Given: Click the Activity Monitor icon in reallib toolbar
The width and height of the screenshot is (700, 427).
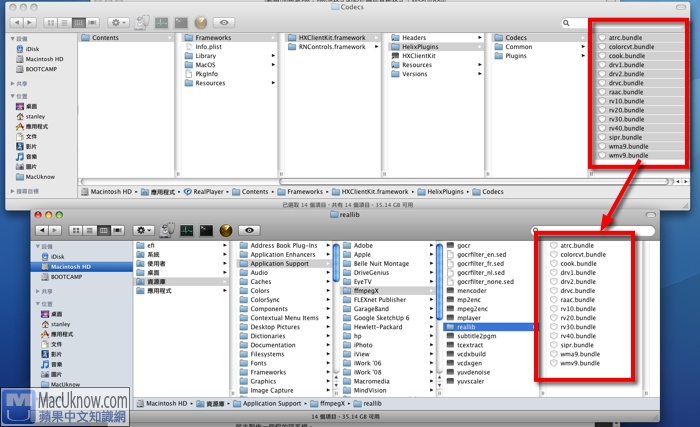Looking at the screenshot, I should coord(187,230).
